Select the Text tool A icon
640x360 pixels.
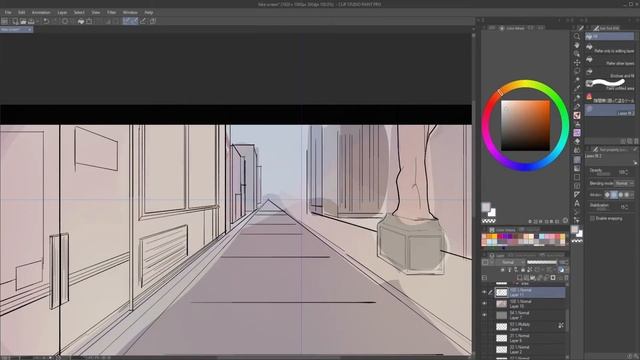[x=577, y=203]
